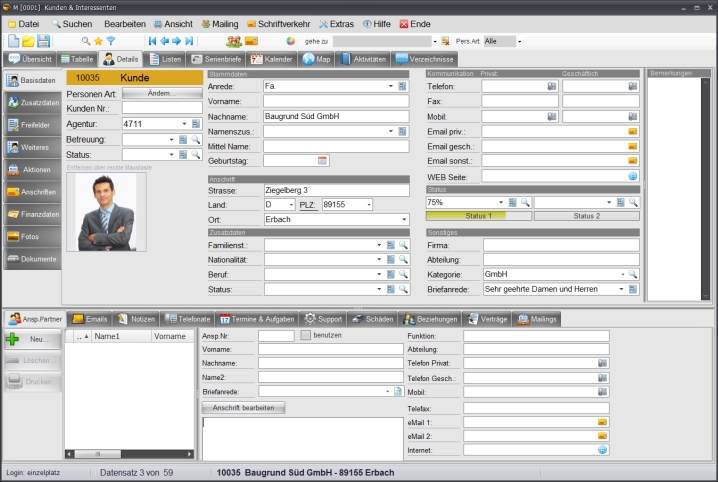Screen dimensions: 718x482
Task: Switch to the Kalender tab
Action: tap(272, 59)
